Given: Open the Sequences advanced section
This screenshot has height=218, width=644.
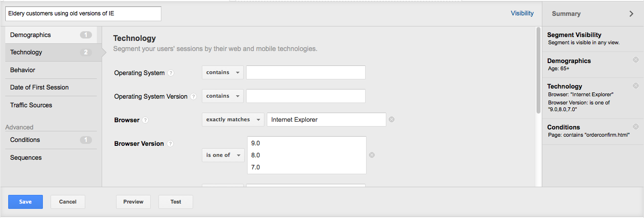Looking at the screenshot, I should pos(51,158).
